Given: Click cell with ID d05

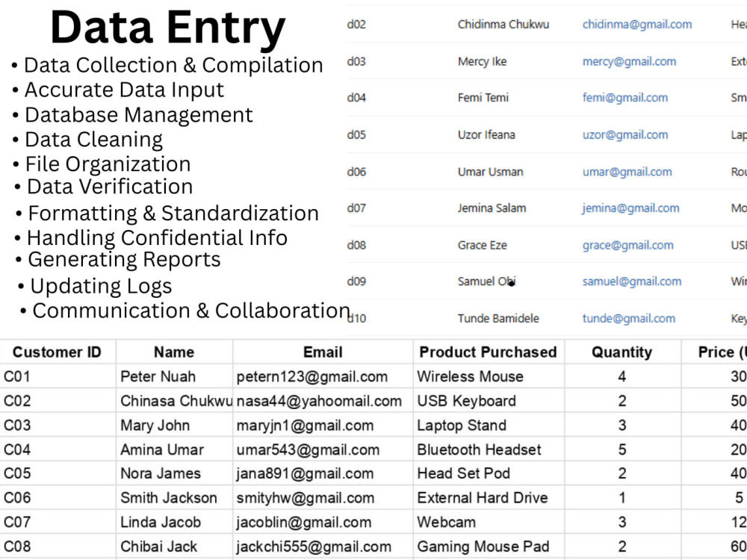Looking at the screenshot, I should [x=356, y=134].
